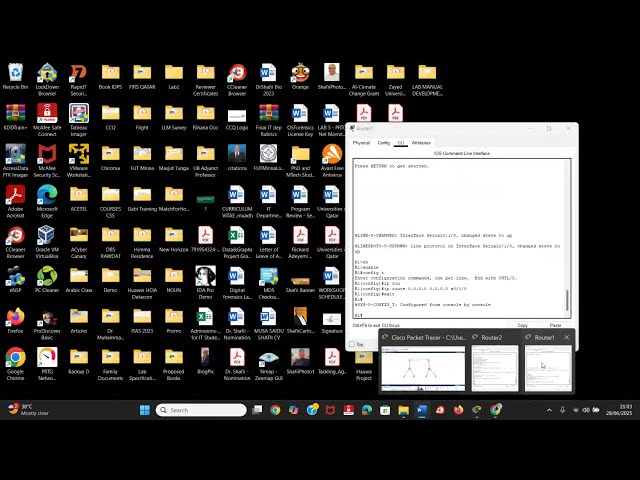This screenshot has width=640, height=480.
Task: Open the MD5 Checksum shortcut
Action: 269,283
